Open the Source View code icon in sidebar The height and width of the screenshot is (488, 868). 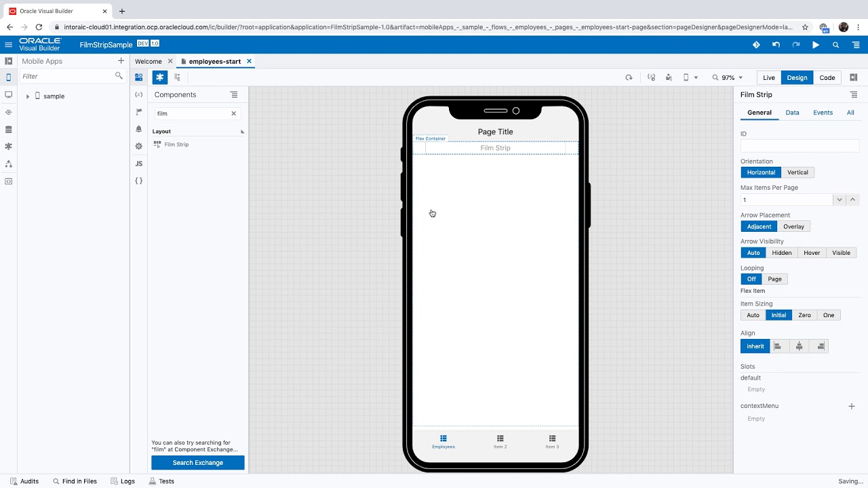(8, 181)
